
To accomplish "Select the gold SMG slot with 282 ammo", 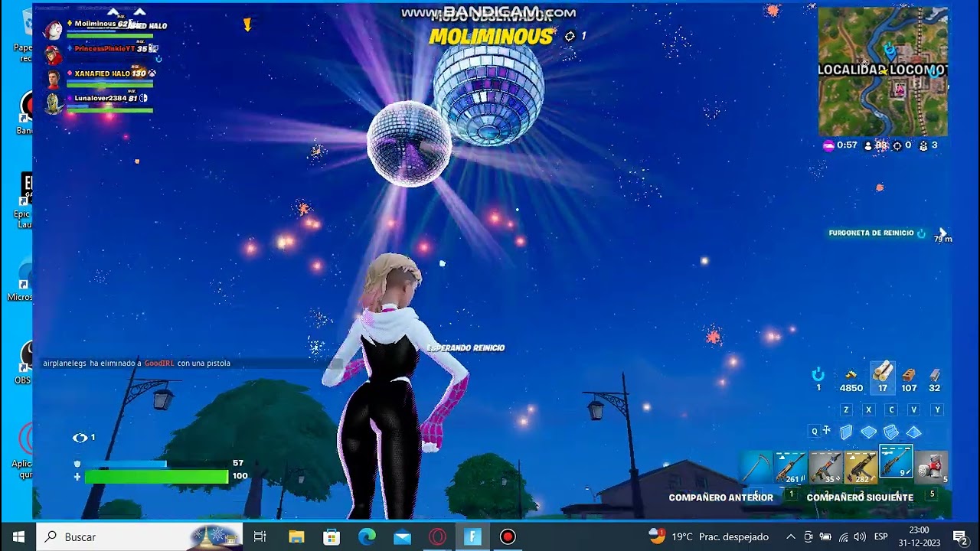I will tap(861, 468).
